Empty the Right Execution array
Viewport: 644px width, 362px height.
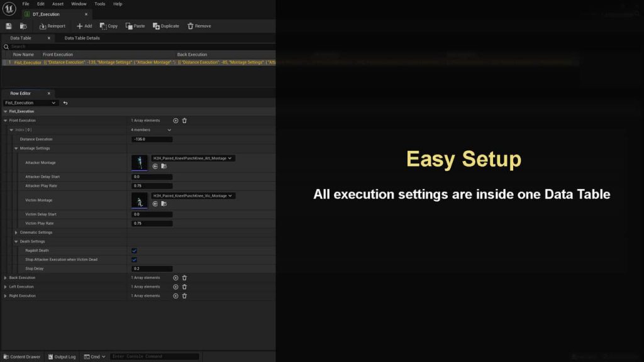click(184, 296)
